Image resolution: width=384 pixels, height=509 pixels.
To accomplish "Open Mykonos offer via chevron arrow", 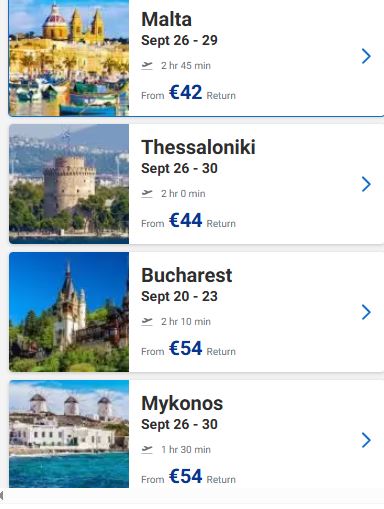I will click(x=366, y=440).
